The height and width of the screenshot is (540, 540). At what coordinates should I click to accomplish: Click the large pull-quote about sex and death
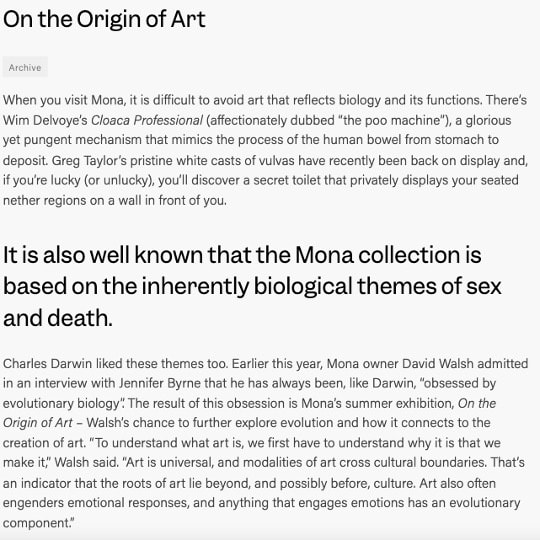pos(252,286)
